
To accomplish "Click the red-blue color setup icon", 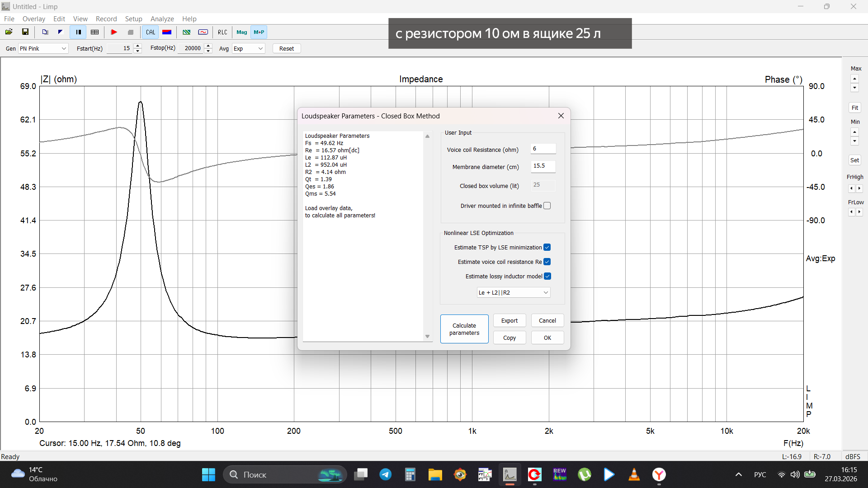I will (x=167, y=32).
